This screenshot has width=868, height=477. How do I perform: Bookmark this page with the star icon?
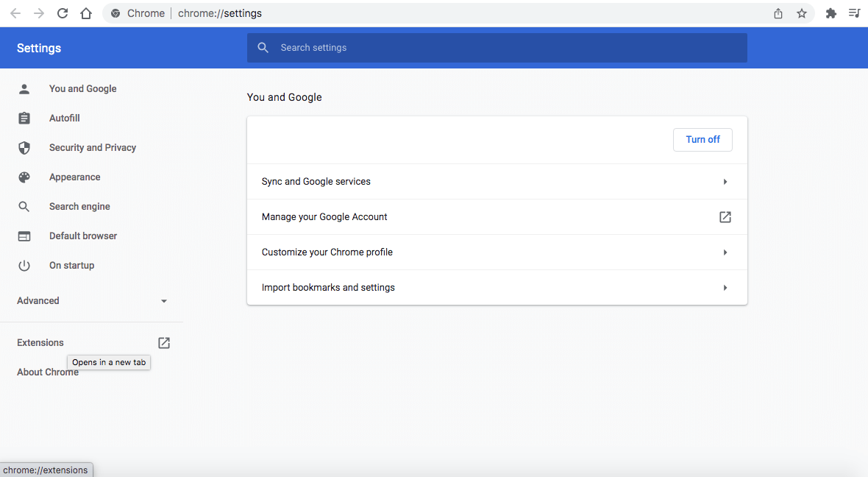coord(802,13)
